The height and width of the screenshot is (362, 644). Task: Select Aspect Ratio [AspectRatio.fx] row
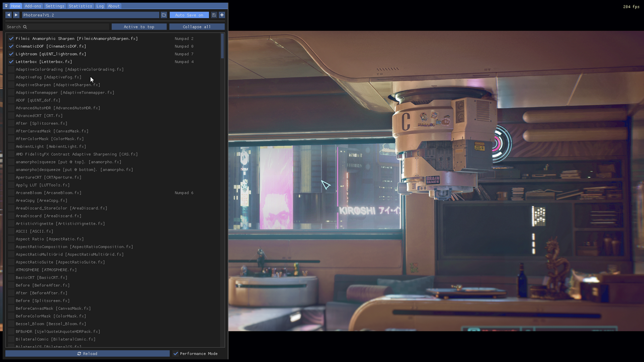[x=50, y=239]
